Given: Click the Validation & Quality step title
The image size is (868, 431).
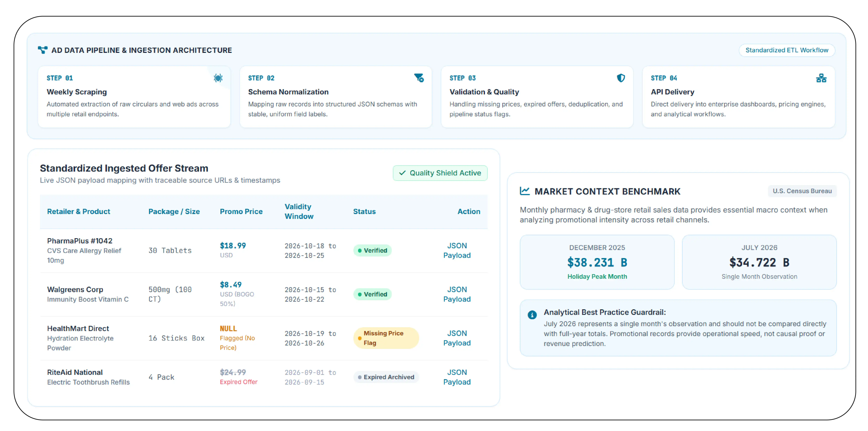Looking at the screenshot, I should coord(484,92).
